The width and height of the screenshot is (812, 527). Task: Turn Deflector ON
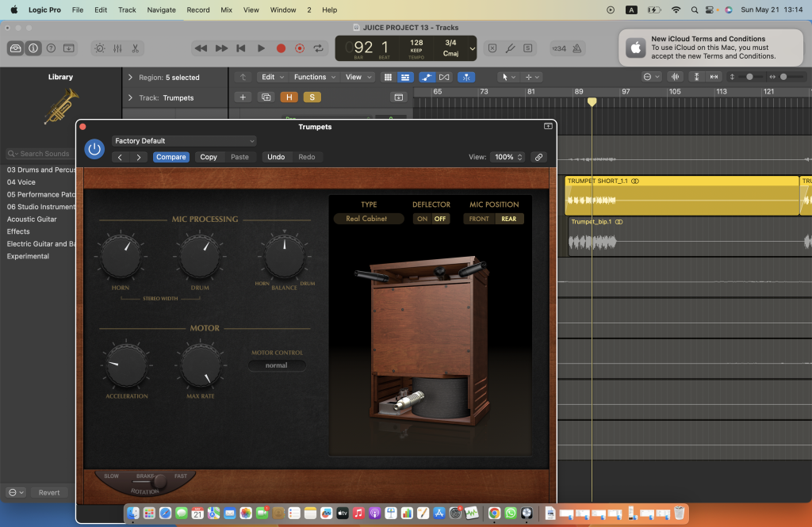coord(422,219)
